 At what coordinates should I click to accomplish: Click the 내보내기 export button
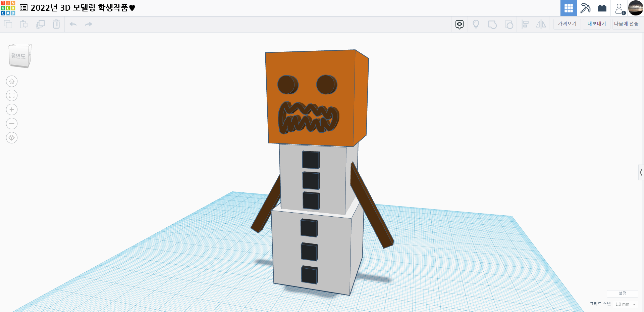tap(597, 24)
